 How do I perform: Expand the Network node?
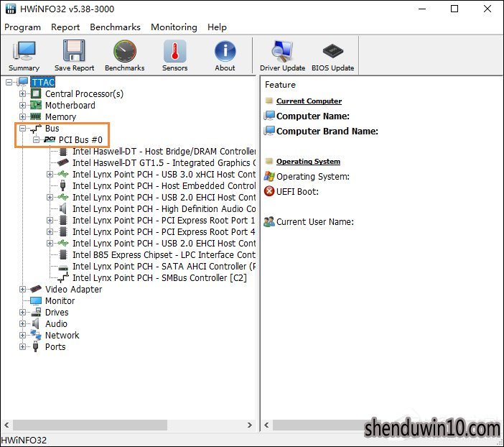pyautogui.click(x=22, y=335)
